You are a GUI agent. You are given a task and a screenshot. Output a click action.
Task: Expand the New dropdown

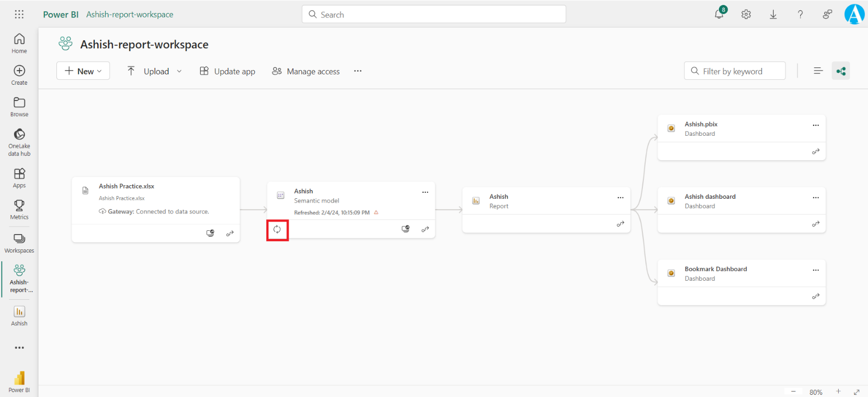(83, 71)
